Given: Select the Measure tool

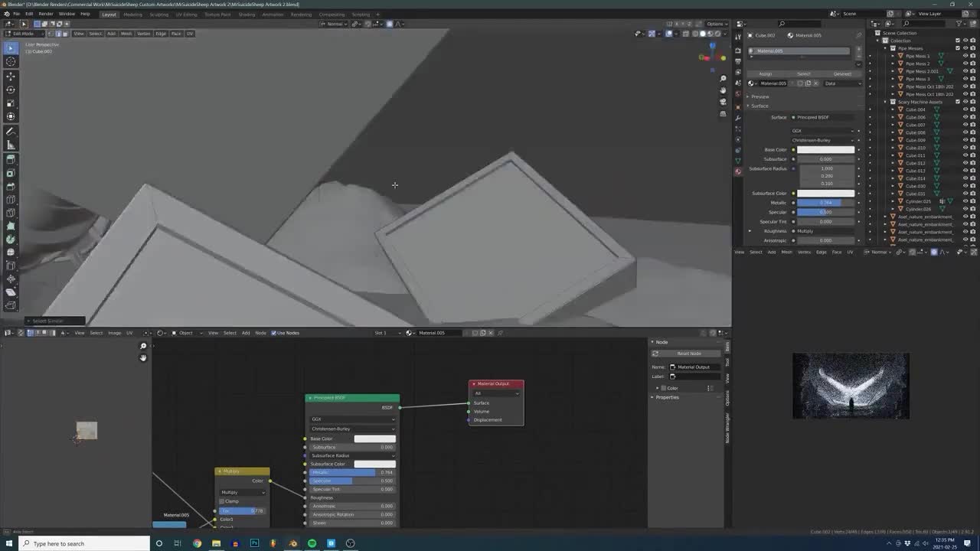Looking at the screenshot, I should pyautogui.click(x=11, y=145).
